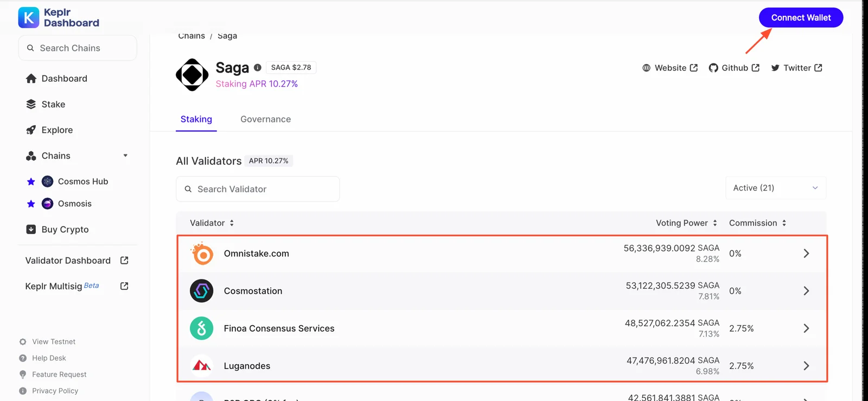Click the SAGA $2.78 price badge

291,68
